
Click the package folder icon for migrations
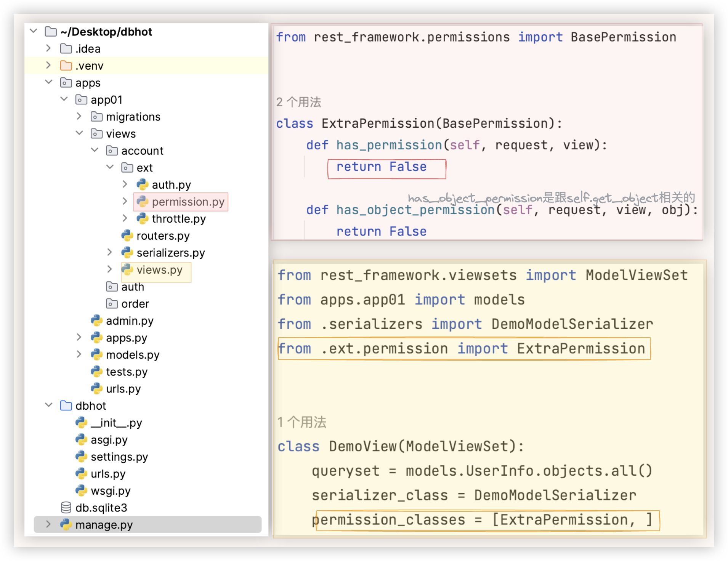pos(96,117)
